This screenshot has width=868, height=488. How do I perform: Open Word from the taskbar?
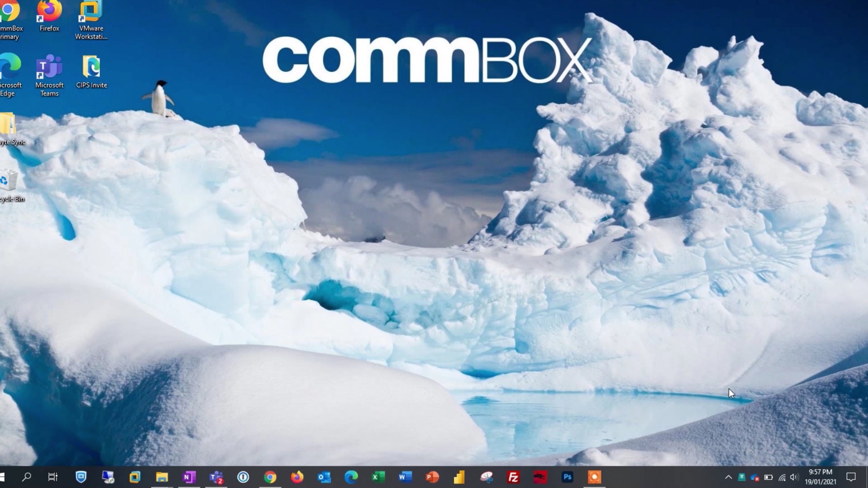pos(405,477)
